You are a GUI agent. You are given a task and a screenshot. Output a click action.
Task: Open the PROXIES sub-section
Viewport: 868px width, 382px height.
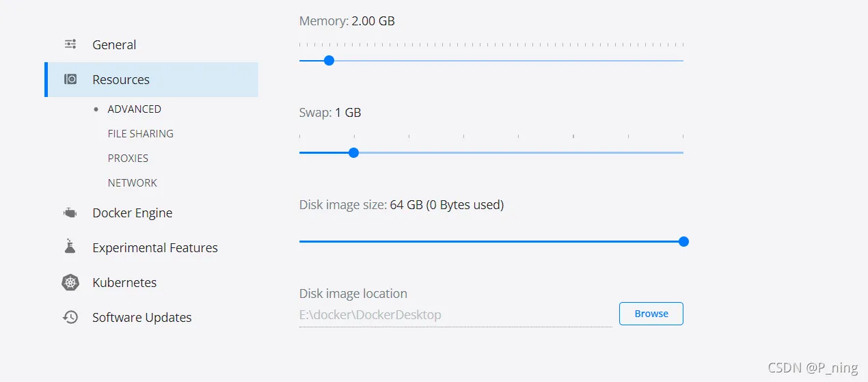pos(128,159)
